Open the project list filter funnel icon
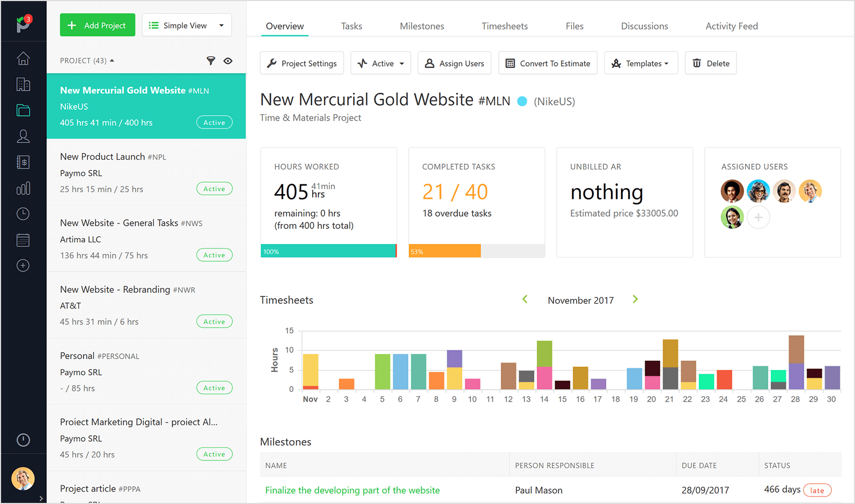This screenshot has height=504, width=855. tap(211, 61)
